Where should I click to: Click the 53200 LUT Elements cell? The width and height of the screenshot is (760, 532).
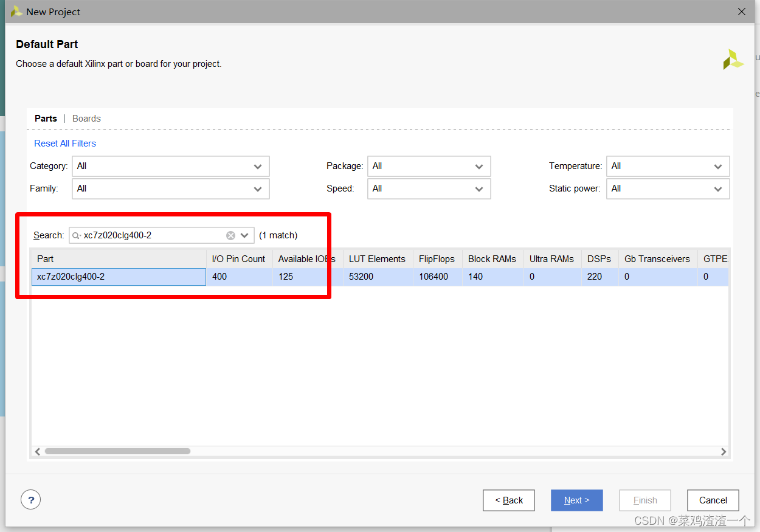[378, 277]
